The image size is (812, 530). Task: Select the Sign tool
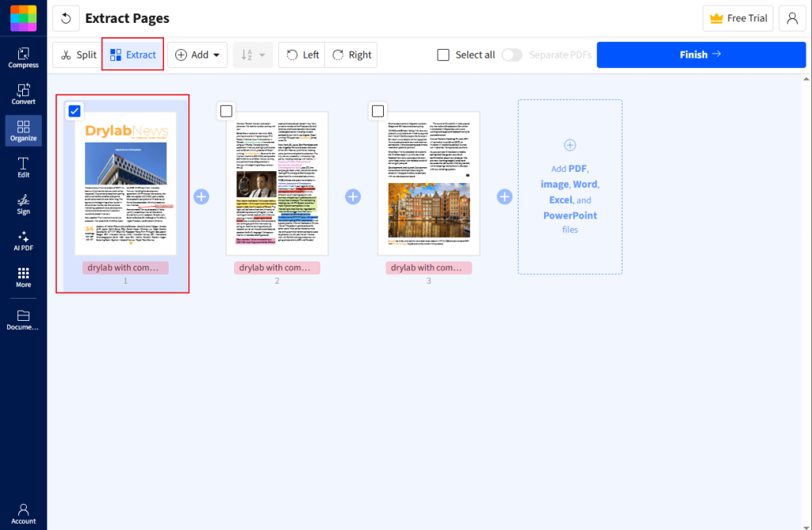pos(23,205)
